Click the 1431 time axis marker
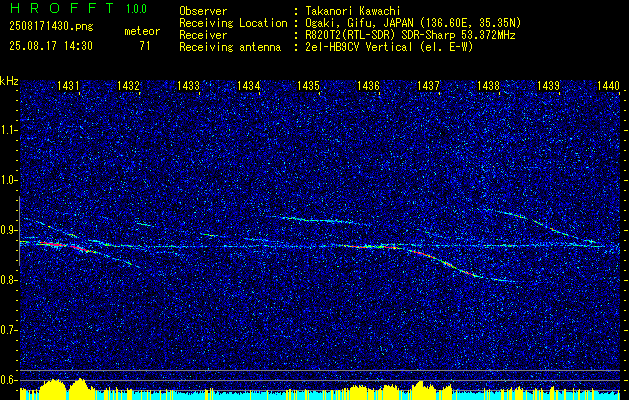This screenshot has width=629, height=400. [68, 85]
